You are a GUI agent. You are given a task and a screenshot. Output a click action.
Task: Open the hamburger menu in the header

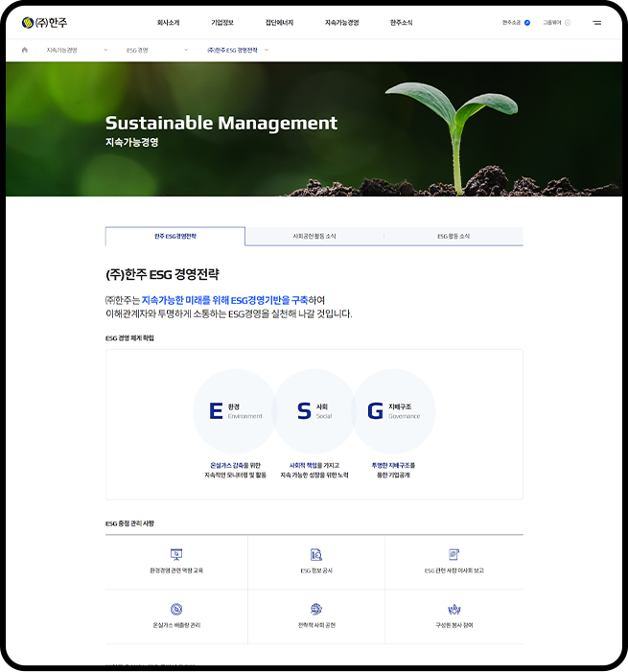[596, 22]
